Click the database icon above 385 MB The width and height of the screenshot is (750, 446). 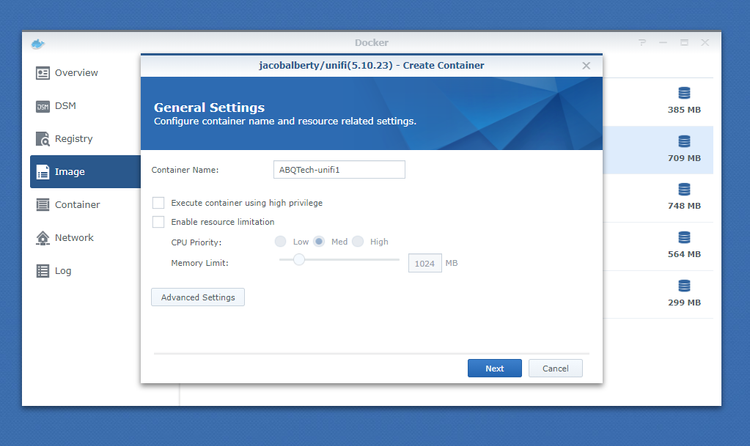[x=684, y=93]
